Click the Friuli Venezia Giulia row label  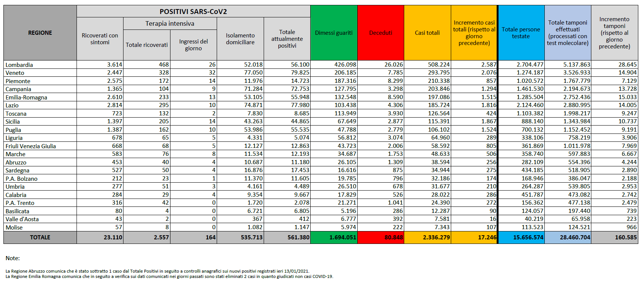click(31, 146)
